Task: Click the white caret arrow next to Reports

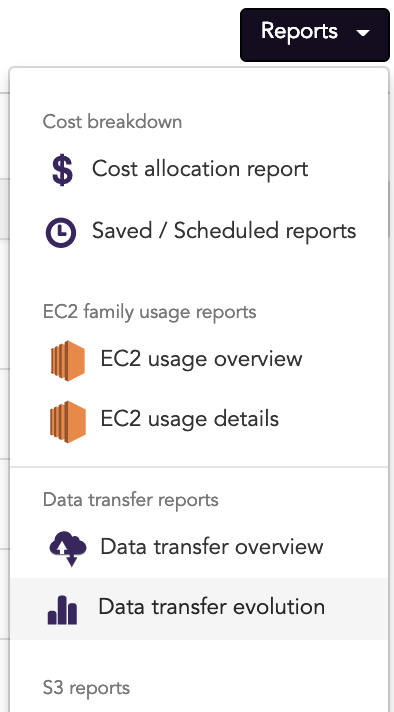Action: coord(363,33)
